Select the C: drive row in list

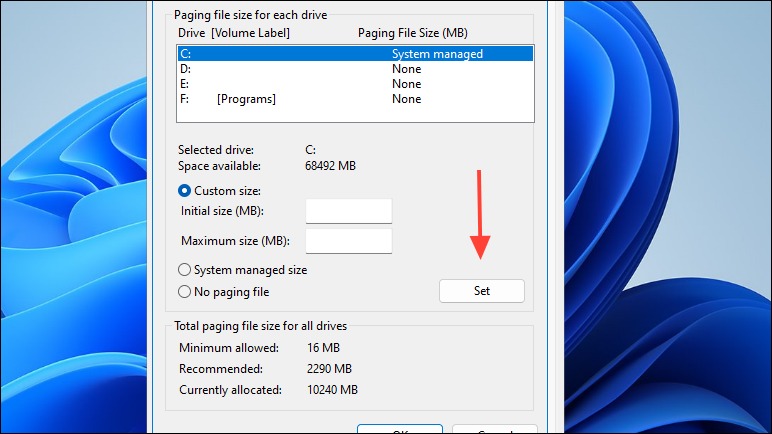(355, 53)
